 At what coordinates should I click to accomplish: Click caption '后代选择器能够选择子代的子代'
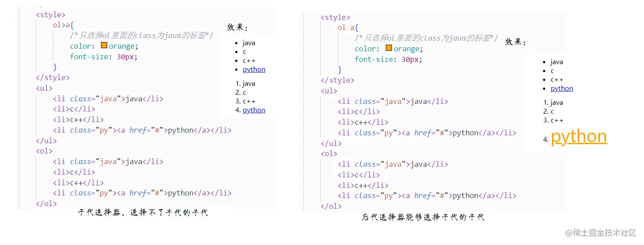(423, 217)
